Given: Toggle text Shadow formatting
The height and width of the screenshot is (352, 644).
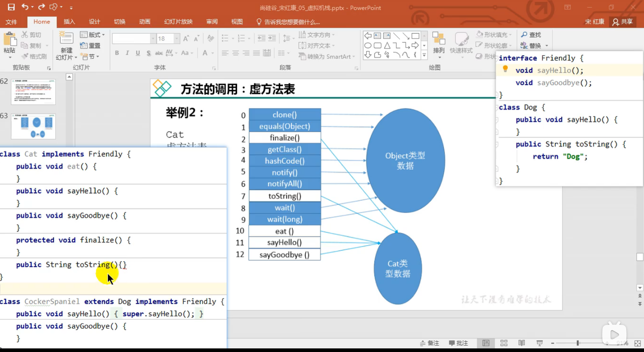Looking at the screenshot, I should (148, 53).
